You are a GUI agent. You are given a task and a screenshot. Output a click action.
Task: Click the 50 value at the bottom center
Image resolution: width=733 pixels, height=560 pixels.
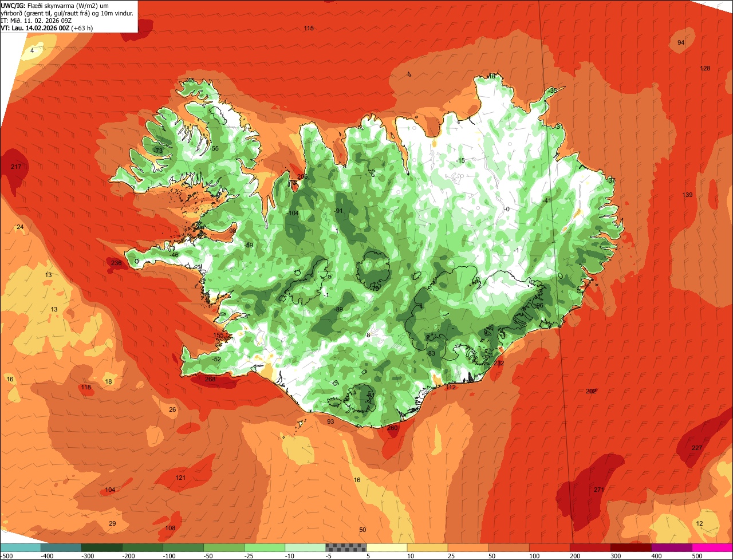click(x=362, y=530)
